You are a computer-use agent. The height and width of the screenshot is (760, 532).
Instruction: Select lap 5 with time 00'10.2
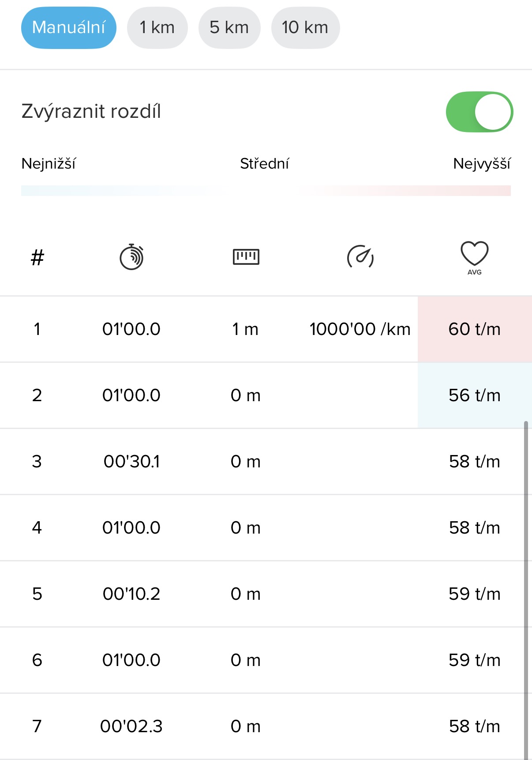pos(131,594)
